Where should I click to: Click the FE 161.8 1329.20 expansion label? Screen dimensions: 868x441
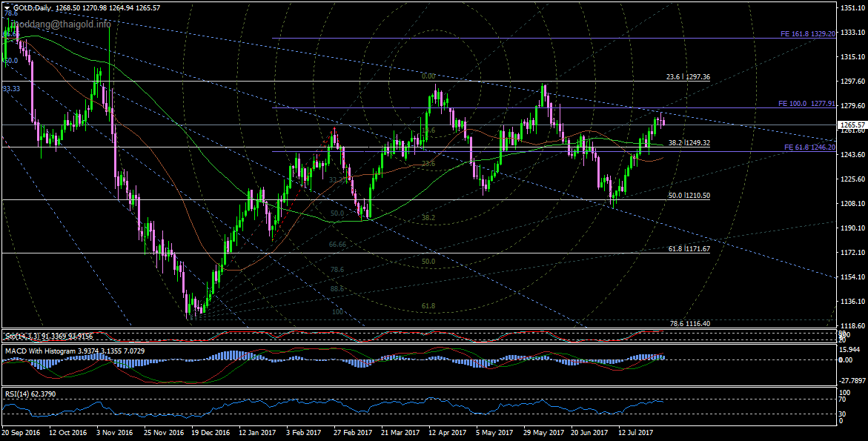(807, 34)
